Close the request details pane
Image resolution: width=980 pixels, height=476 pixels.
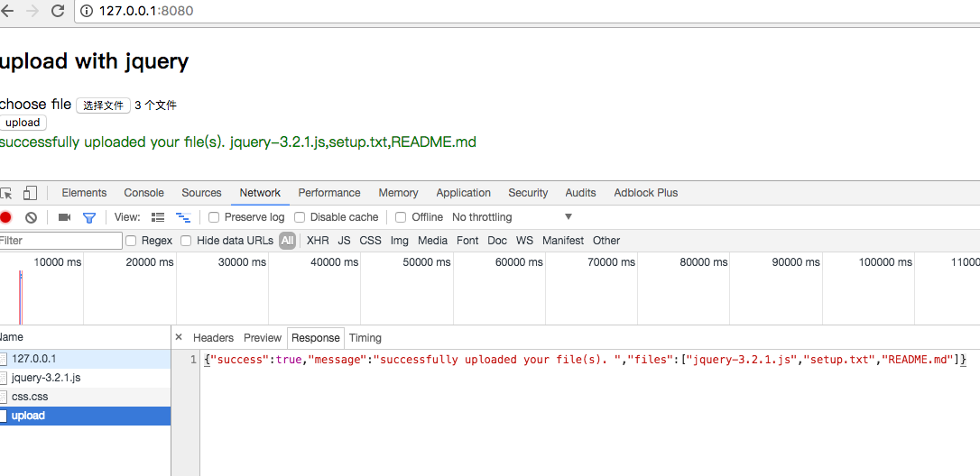click(178, 337)
